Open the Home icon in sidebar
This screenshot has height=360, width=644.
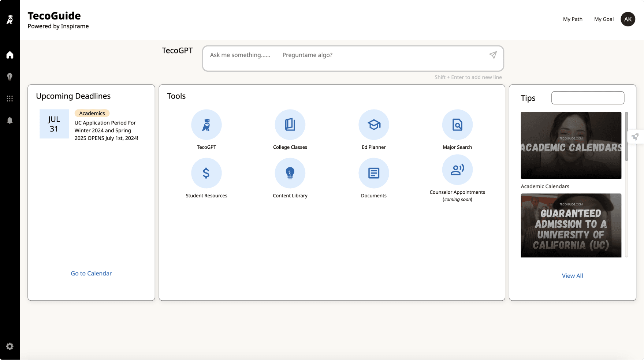[10, 55]
